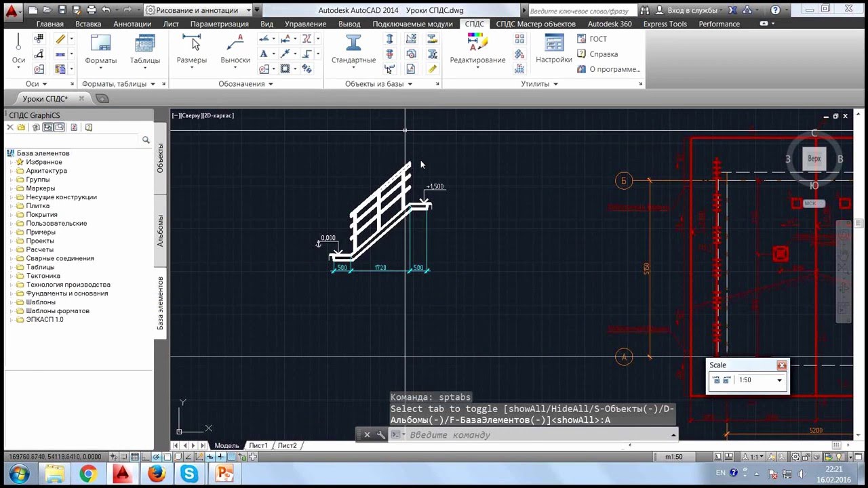The height and width of the screenshot is (488, 868).
Task: Click the Open file icon in quick access toolbar
Action: click(x=48, y=10)
